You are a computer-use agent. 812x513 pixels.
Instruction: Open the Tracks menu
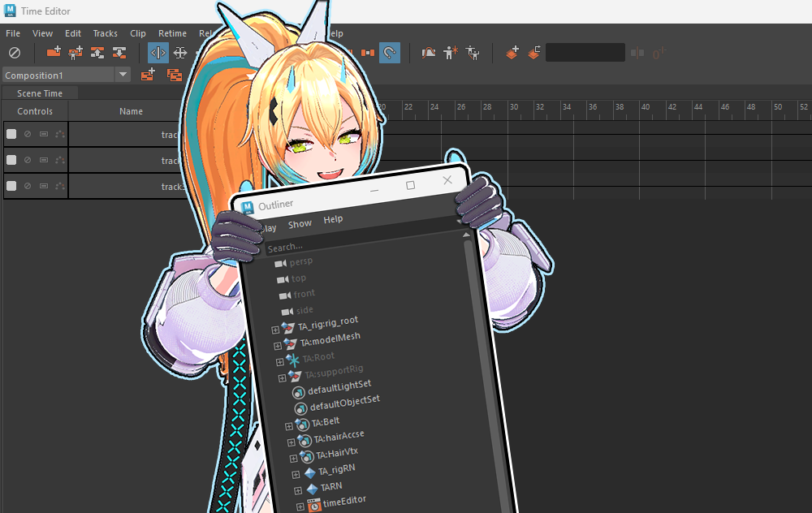(105, 33)
